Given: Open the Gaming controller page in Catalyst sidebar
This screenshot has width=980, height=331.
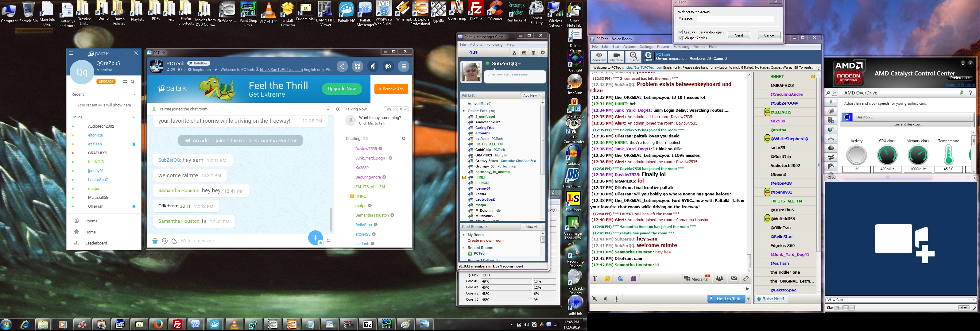Looking at the screenshot, I should pyautogui.click(x=831, y=166).
